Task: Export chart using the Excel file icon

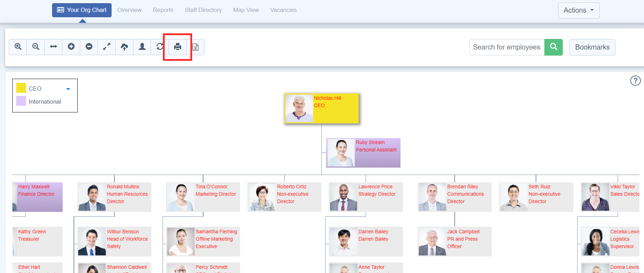Action: pyautogui.click(x=196, y=47)
